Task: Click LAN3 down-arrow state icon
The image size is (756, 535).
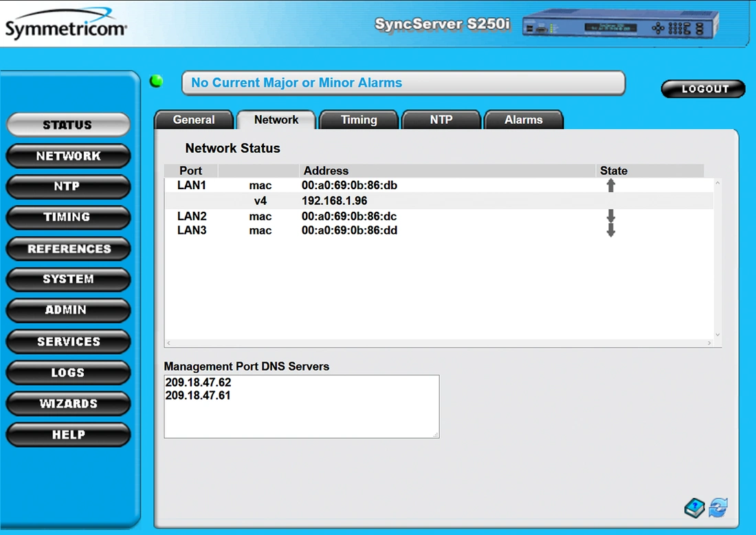Action: point(611,230)
